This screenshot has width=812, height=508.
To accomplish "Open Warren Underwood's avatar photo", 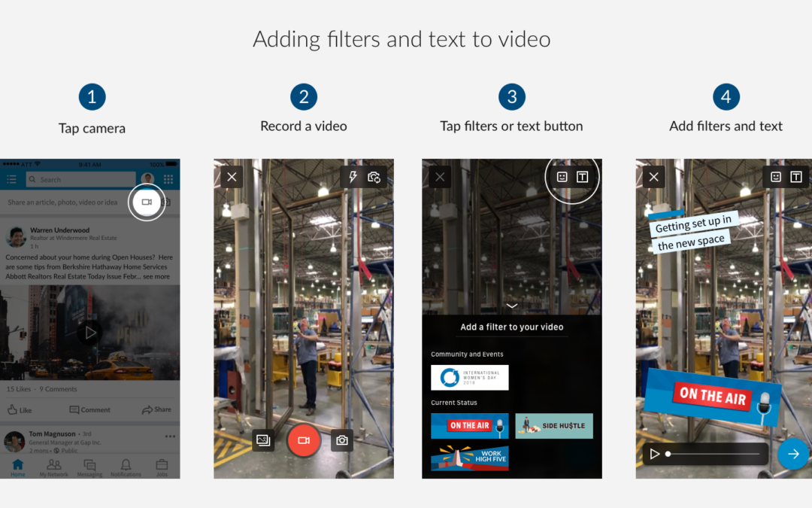I will [x=16, y=236].
